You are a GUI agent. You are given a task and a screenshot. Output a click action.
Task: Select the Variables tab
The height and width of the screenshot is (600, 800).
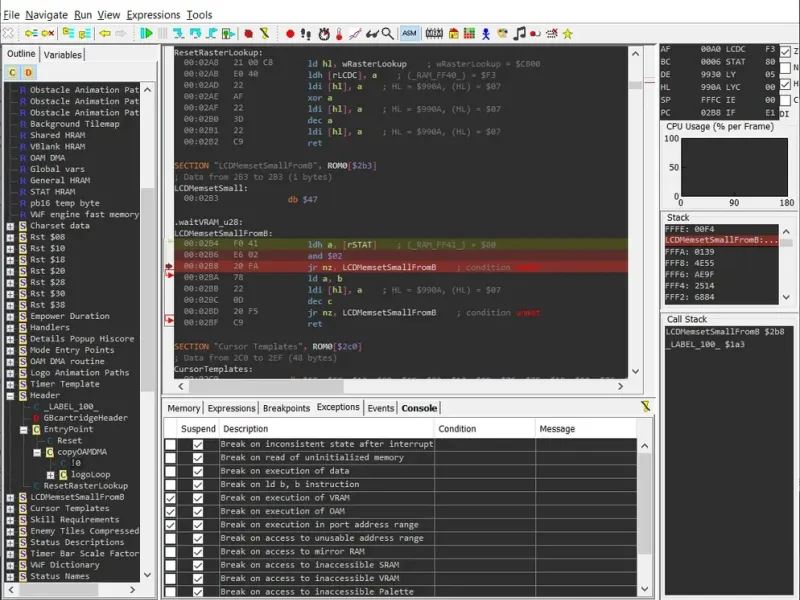coord(63,55)
